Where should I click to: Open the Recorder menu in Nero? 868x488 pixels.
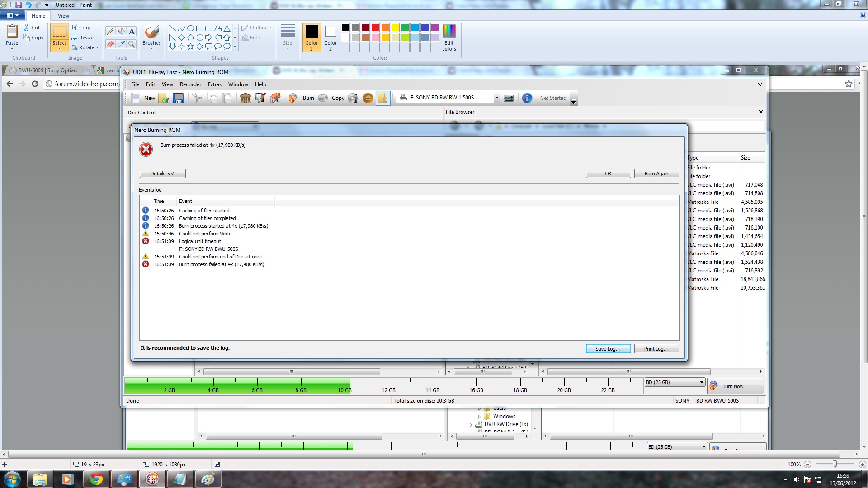(190, 84)
